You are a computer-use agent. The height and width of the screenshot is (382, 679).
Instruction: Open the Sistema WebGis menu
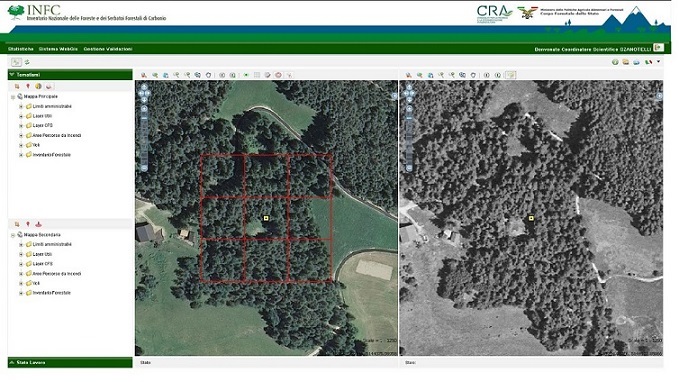(x=58, y=49)
